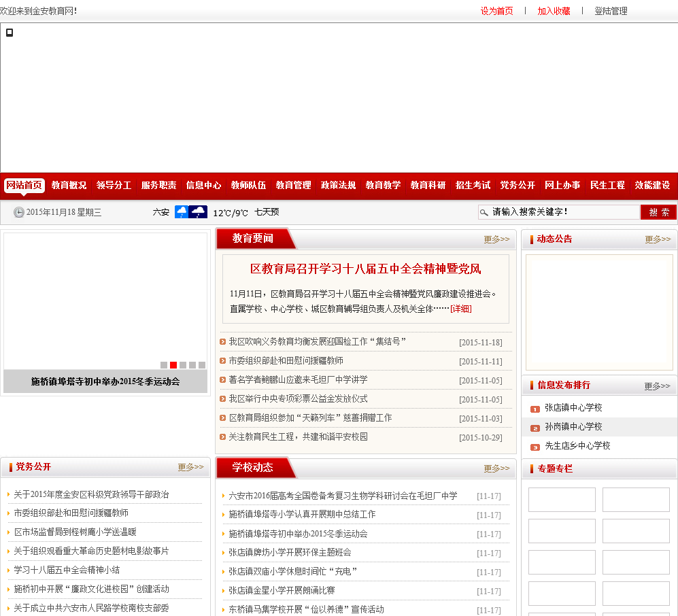This screenshot has width=678, height=616.
Task: Open 张店镇牌坊小学开展环保主题班会
Action: coord(290,553)
